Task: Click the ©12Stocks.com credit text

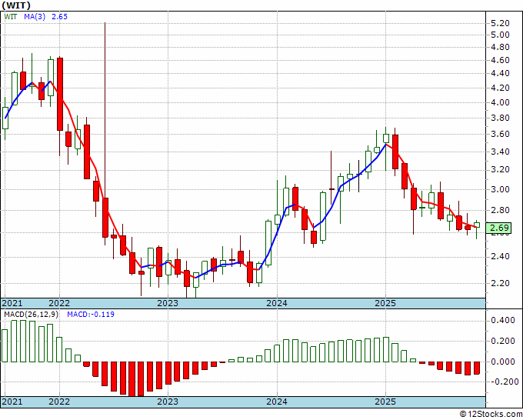Action: coord(491,414)
